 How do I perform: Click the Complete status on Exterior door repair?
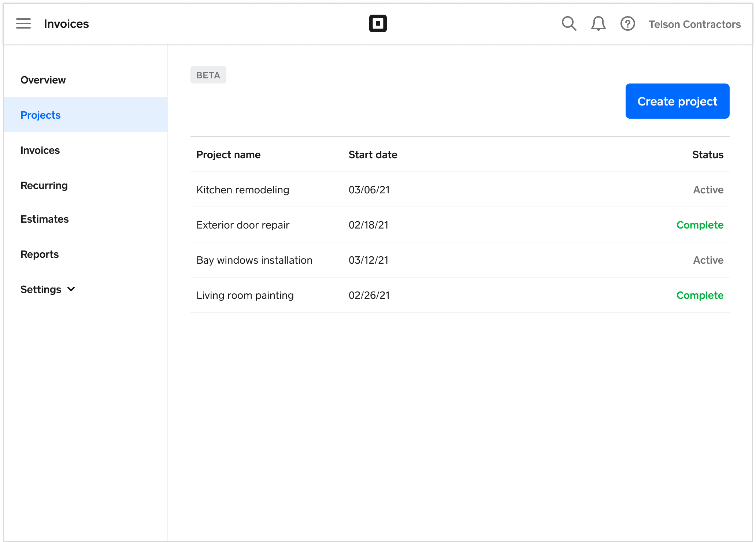700,225
